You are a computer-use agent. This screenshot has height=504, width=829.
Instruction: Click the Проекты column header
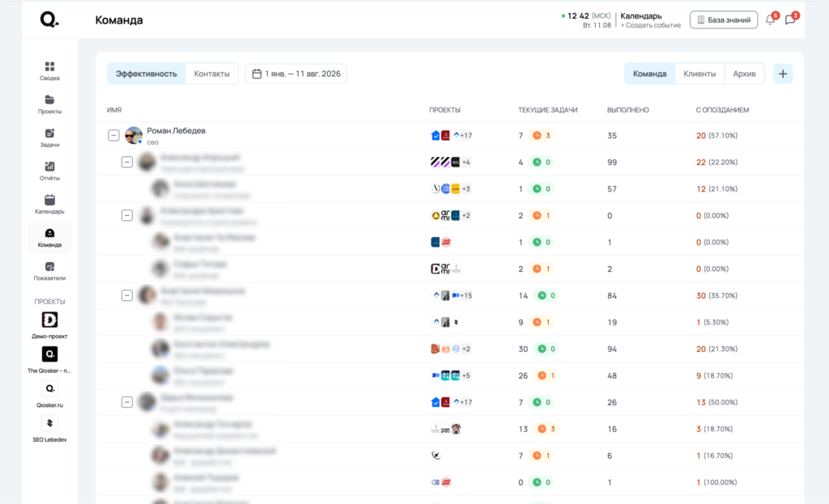[x=444, y=110]
